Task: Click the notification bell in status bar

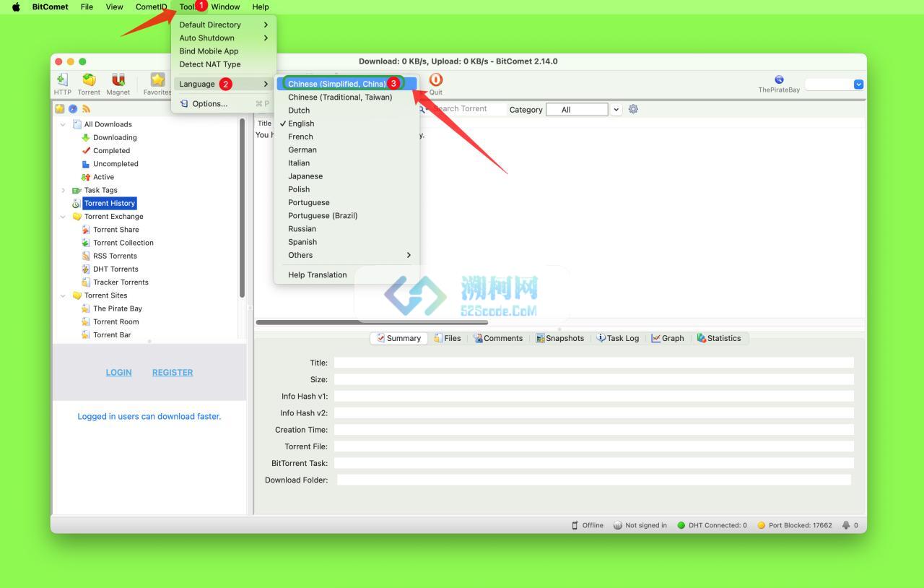Action: 846,525
